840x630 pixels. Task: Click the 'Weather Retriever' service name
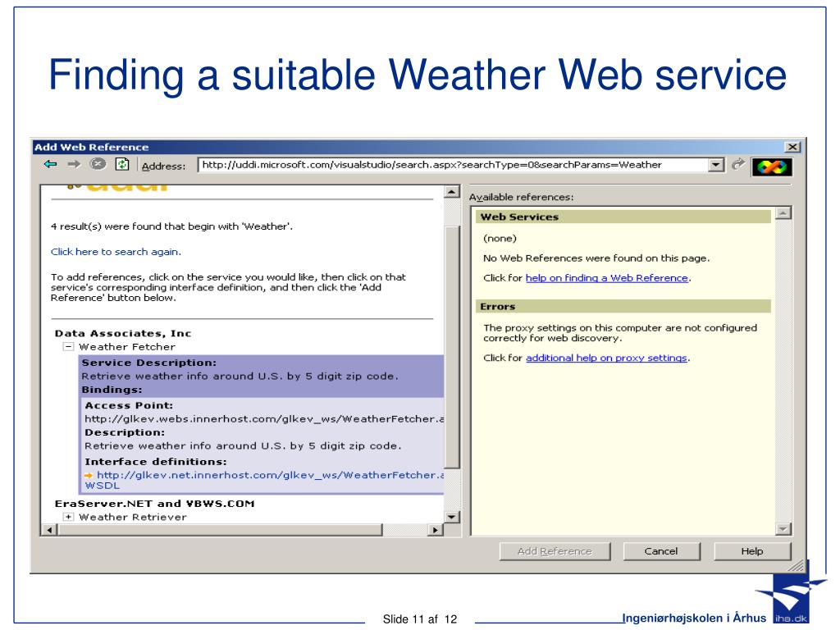(x=133, y=517)
